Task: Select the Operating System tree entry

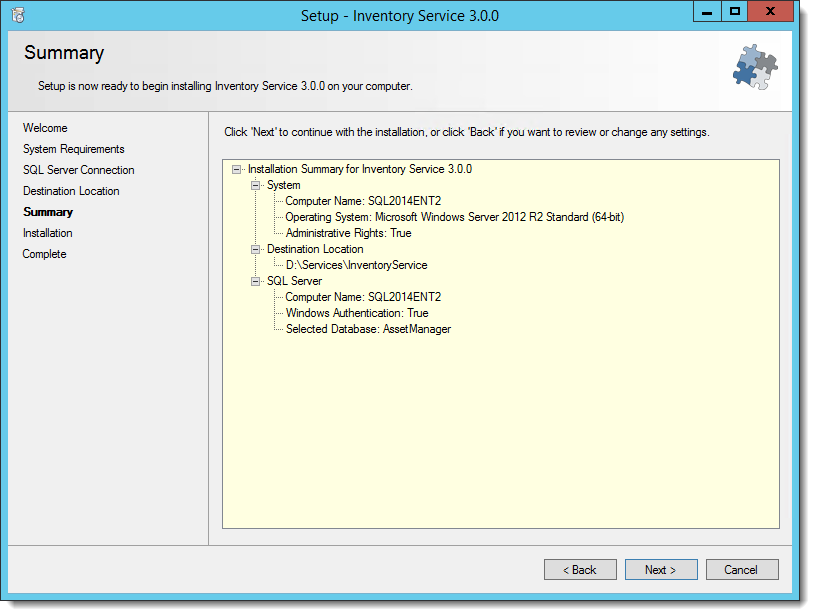Action: (455, 217)
